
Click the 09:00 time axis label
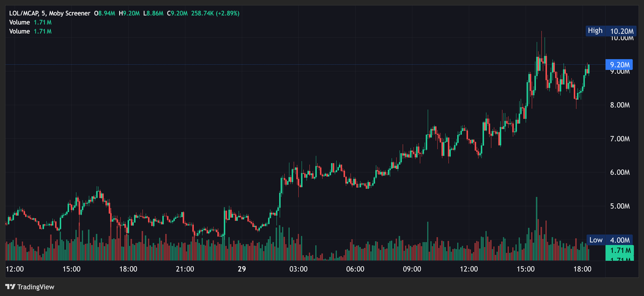pos(412,269)
